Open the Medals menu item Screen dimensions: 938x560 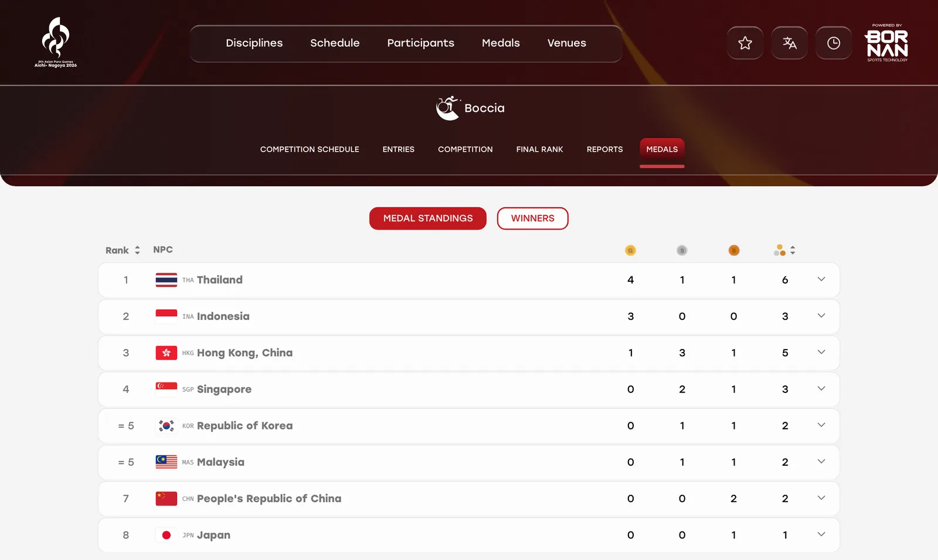pyautogui.click(x=501, y=43)
